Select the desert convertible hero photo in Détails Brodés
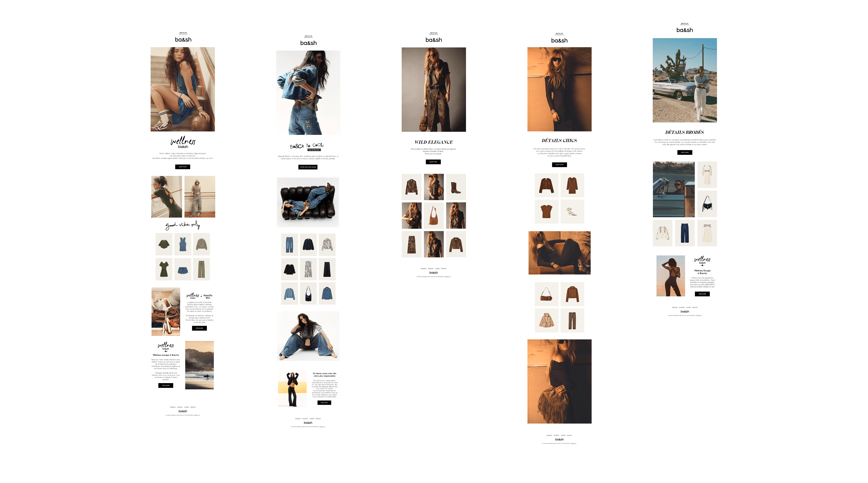Screen dimensions: 868x483 click(x=685, y=80)
